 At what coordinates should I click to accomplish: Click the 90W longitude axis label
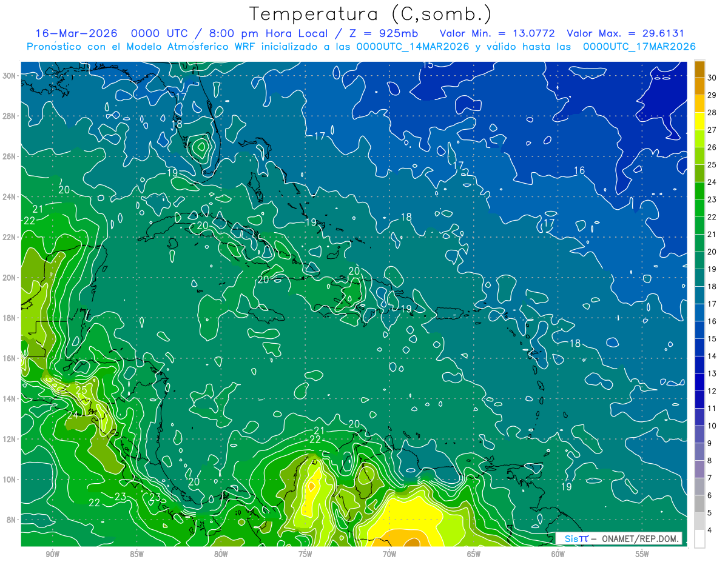[x=52, y=554]
